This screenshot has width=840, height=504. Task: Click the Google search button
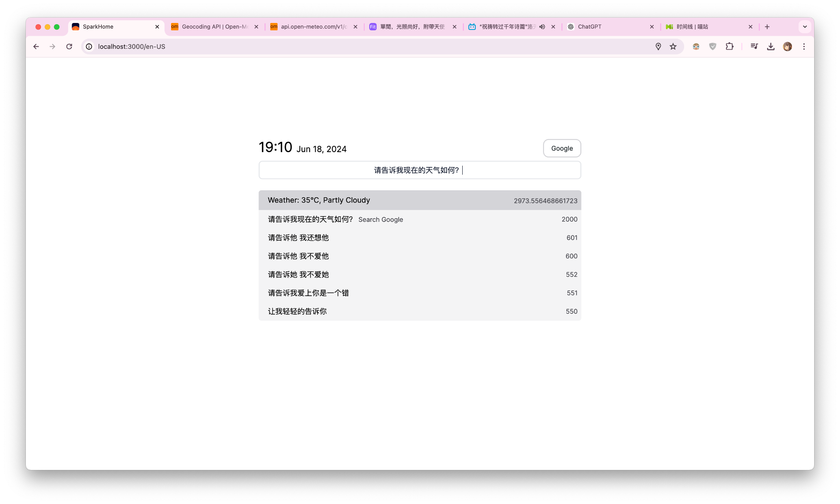(562, 148)
